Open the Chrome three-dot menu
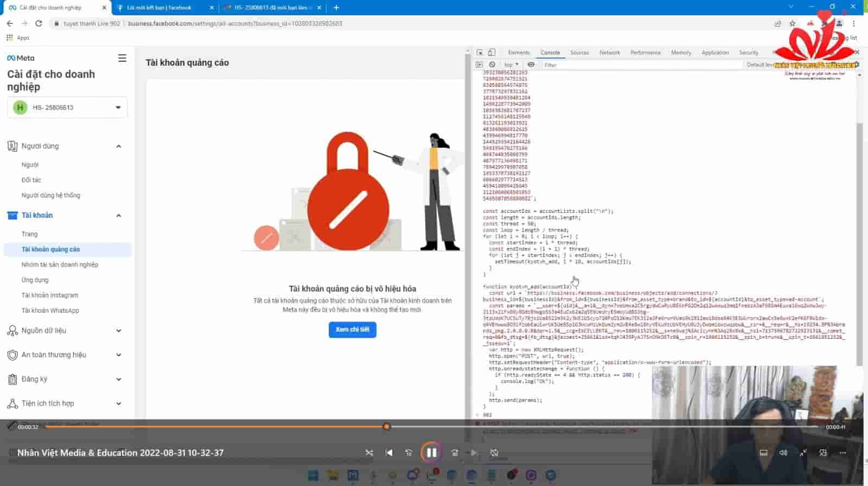This screenshot has width=868, height=486. pos(854,23)
